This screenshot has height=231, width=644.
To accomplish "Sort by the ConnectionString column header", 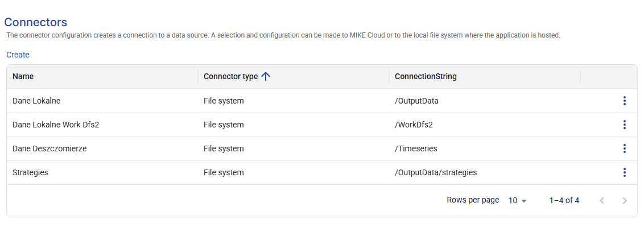I will (426, 76).
